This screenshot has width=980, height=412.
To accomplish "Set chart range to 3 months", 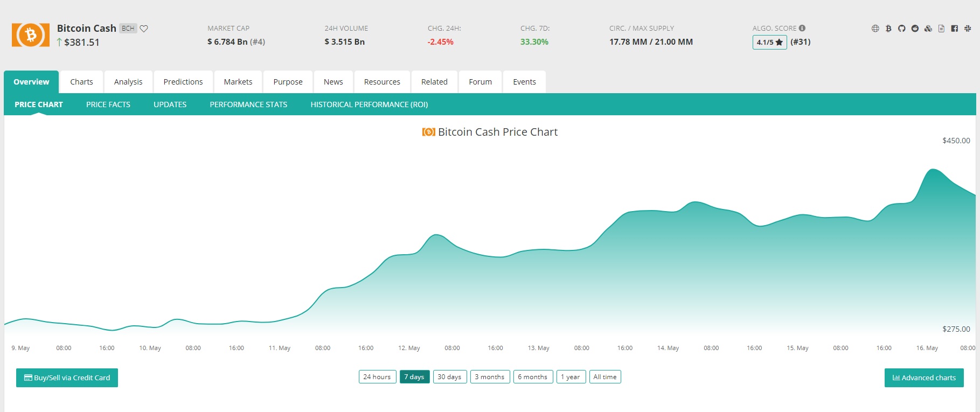I will 490,377.
